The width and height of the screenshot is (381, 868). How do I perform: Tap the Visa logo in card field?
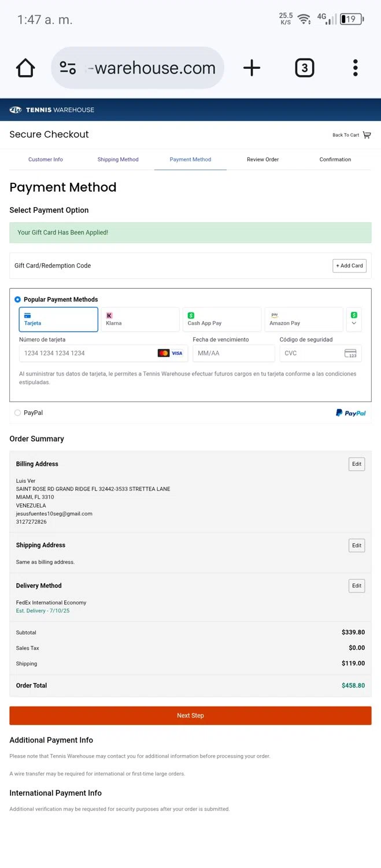click(x=177, y=353)
